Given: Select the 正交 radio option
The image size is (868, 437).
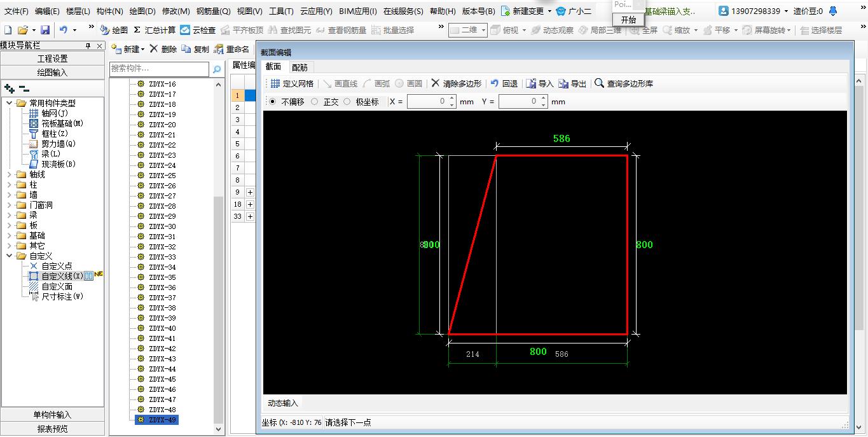Looking at the screenshot, I should 315,101.
